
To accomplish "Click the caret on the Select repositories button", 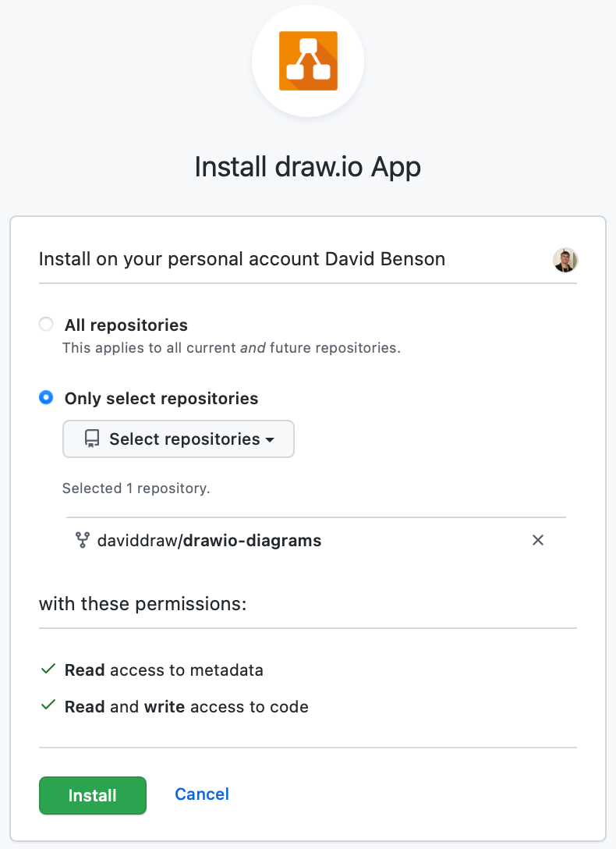I will coord(269,439).
